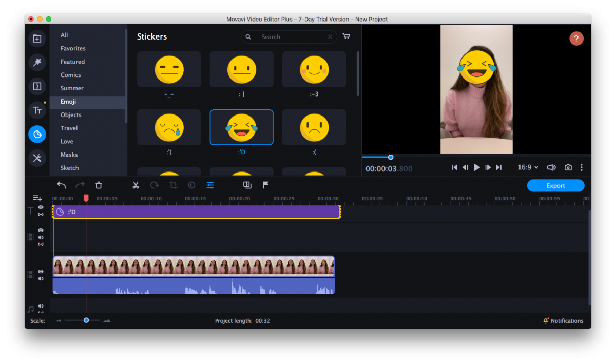Screen dimensions: 616x364
Task: Open More Tools with the wrench icon
Action: (x=37, y=158)
